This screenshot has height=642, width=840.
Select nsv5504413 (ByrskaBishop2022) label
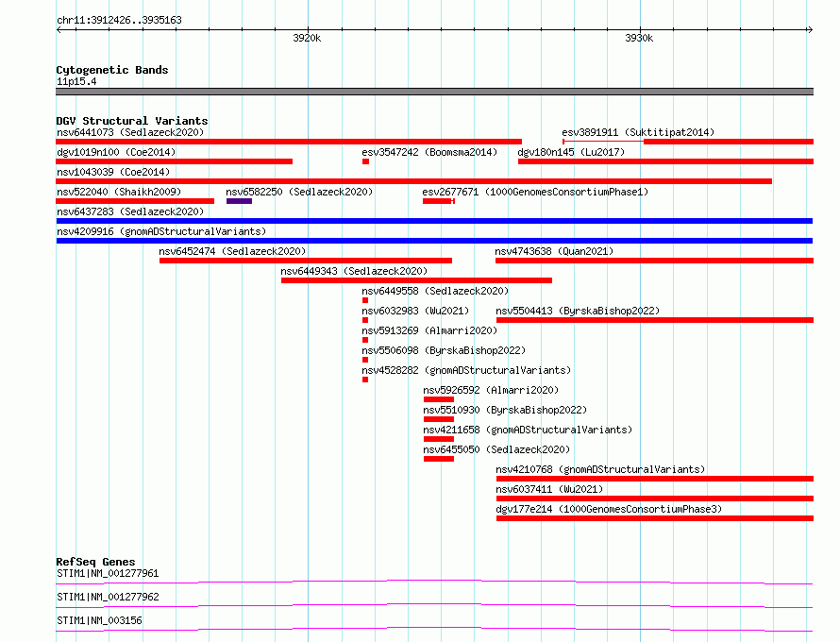[x=578, y=311]
